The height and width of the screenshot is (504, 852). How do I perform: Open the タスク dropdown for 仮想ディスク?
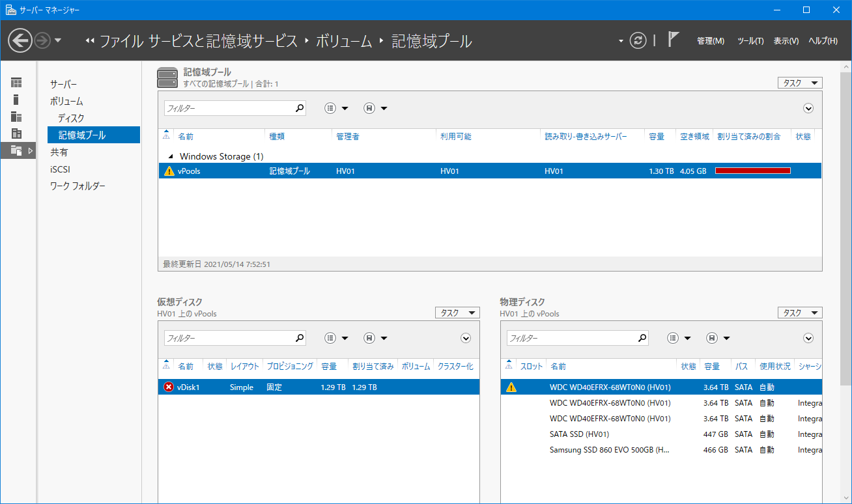coord(457,313)
